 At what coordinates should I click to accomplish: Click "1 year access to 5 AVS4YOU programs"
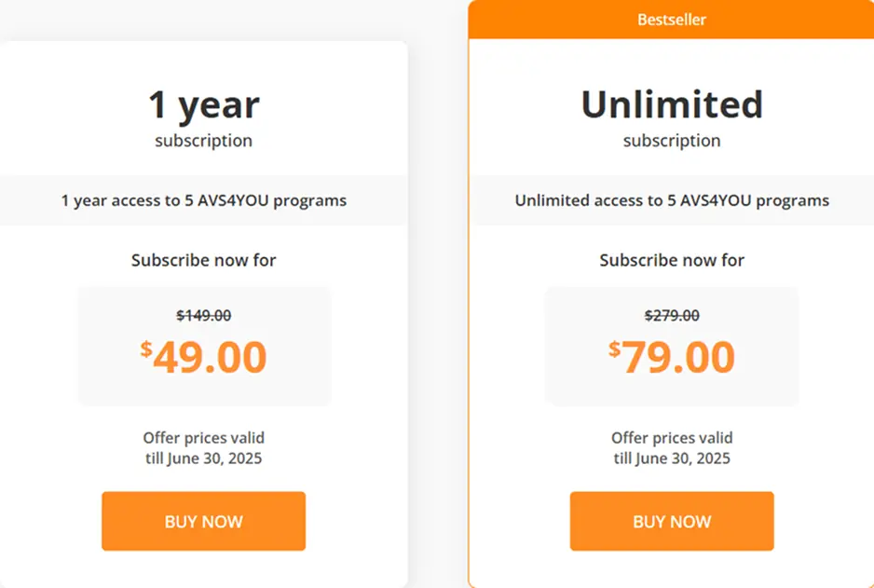[x=203, y=200]
